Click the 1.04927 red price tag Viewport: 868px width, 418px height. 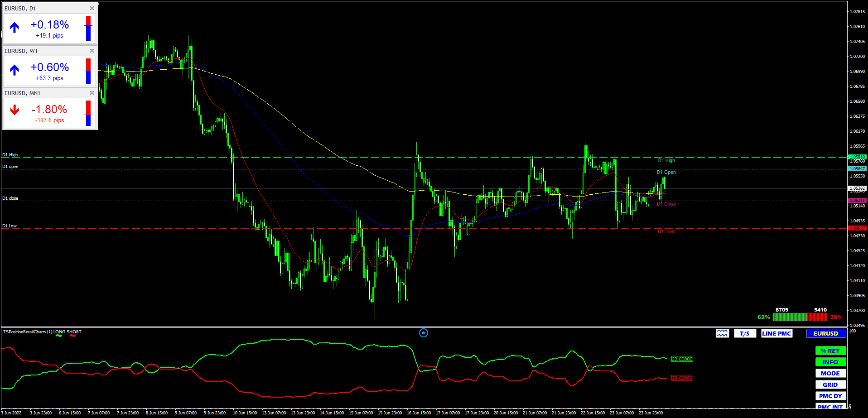857,228
